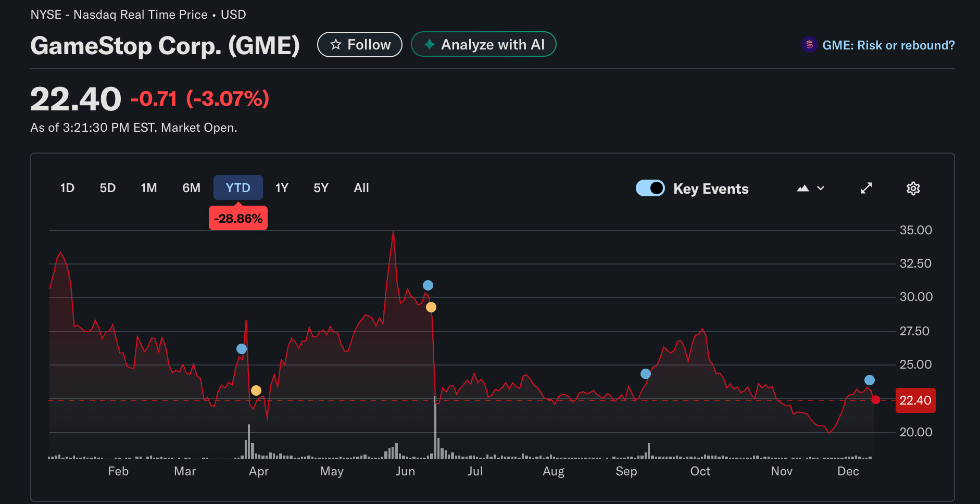This screenshot has height=504, width=980.
Task: Select the 6M time range
Action: (x=191, y=188)
